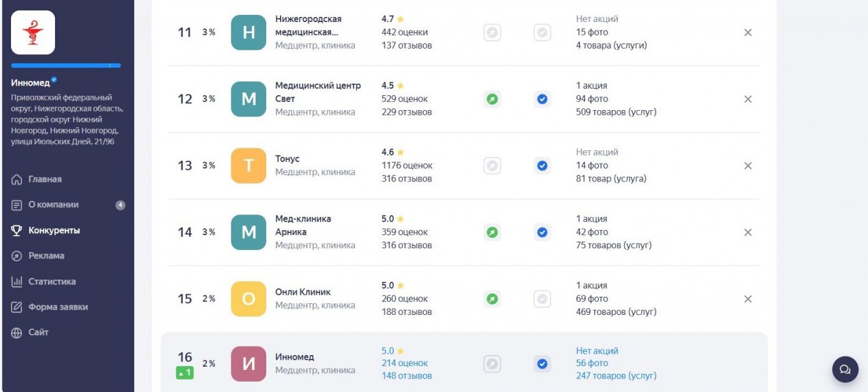
Task: Remove Медицинский центр Свет from competitors
Action: pos(748,99)
